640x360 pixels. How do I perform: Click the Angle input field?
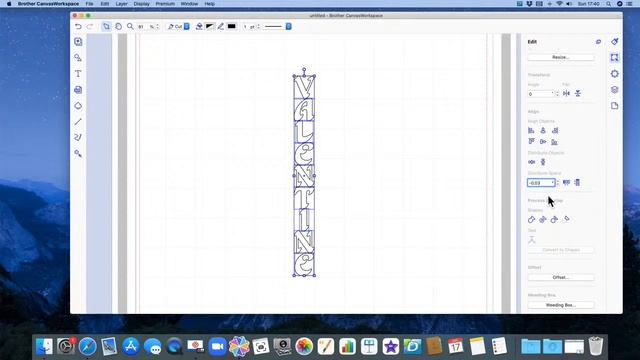click(x=541, y=94)
